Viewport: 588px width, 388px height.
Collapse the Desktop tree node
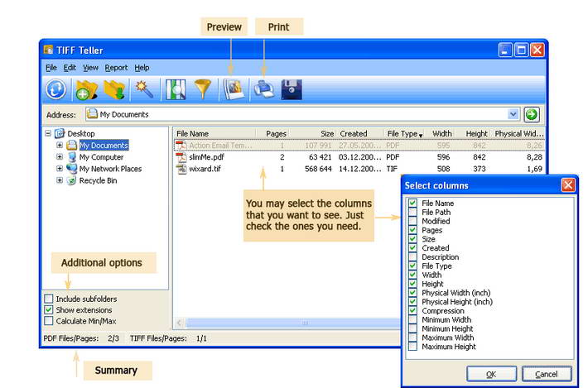coord(48,133)
